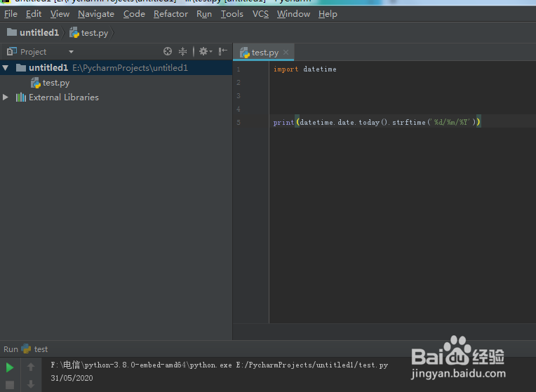This screenshot has width=536, height=392.
Task: Click the Run tool window label
Action: pyautogui.click(x=11, y=349)
